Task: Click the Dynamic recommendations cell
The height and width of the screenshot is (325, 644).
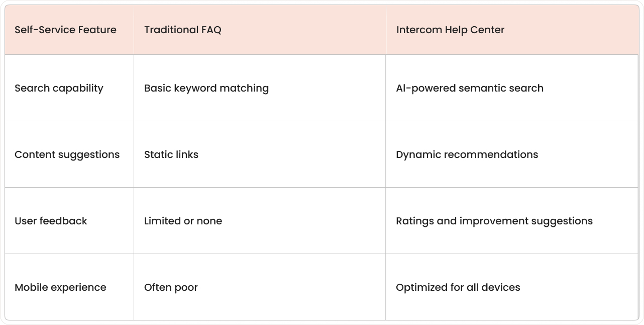Action: 512,154
